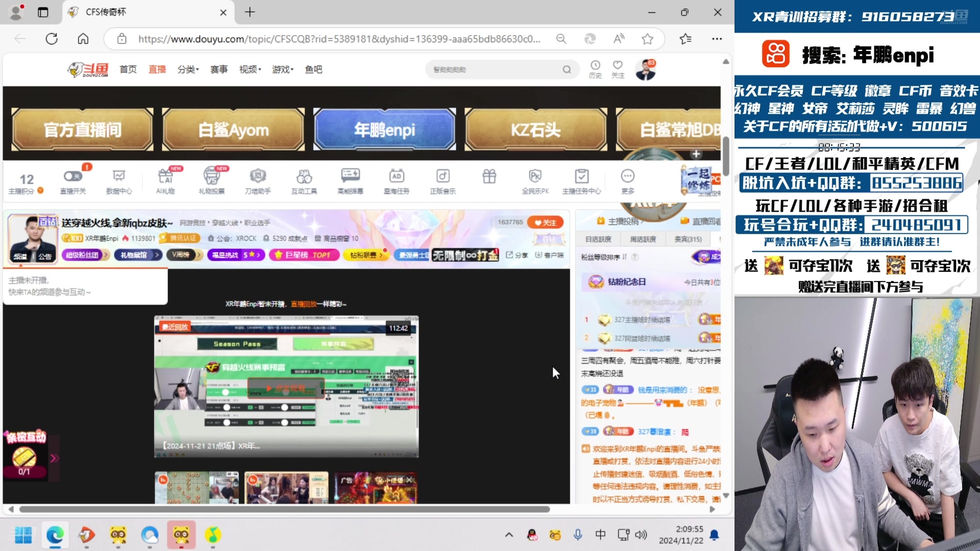The image size is (980, 551).
Task: Open the 鱼吧 menu item
Action: pyautogui.click(x=313, y=69)
